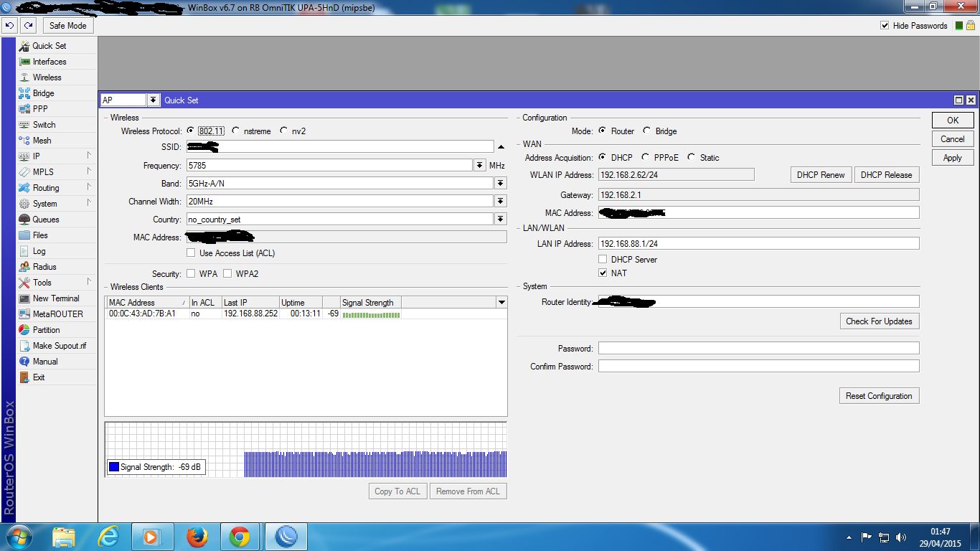Open Channel Width dropdown
Image resolution: width=980 pixels, height=551 pixels.
[x=501, y=202]
